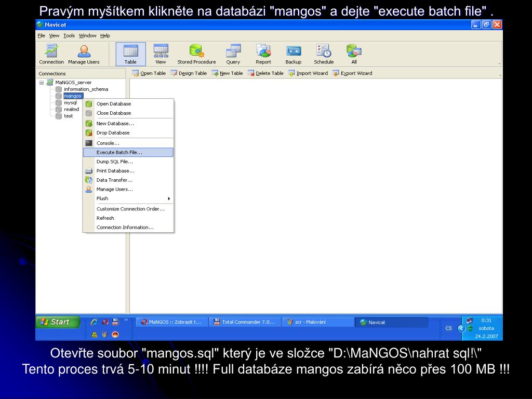This screenshot has height=399, width=532.
Task: Select the mysql database
Action: coord(70,102)
